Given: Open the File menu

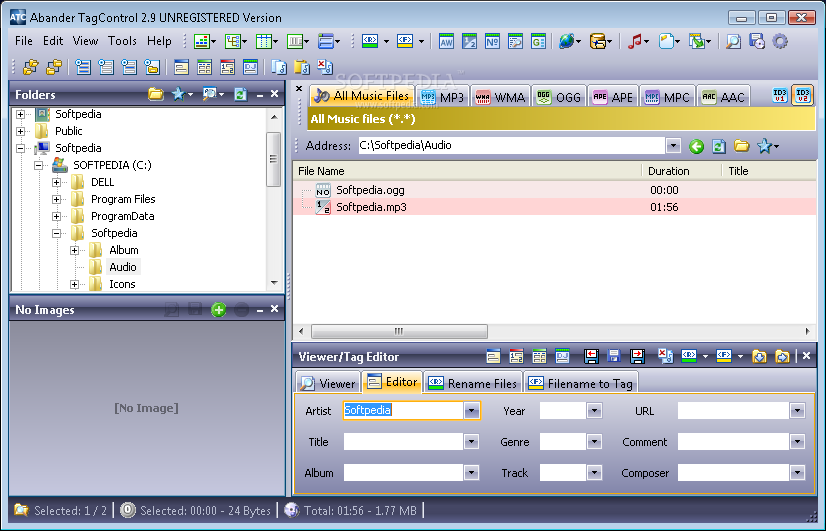Looking at the screenshot, I should (24, 41).
